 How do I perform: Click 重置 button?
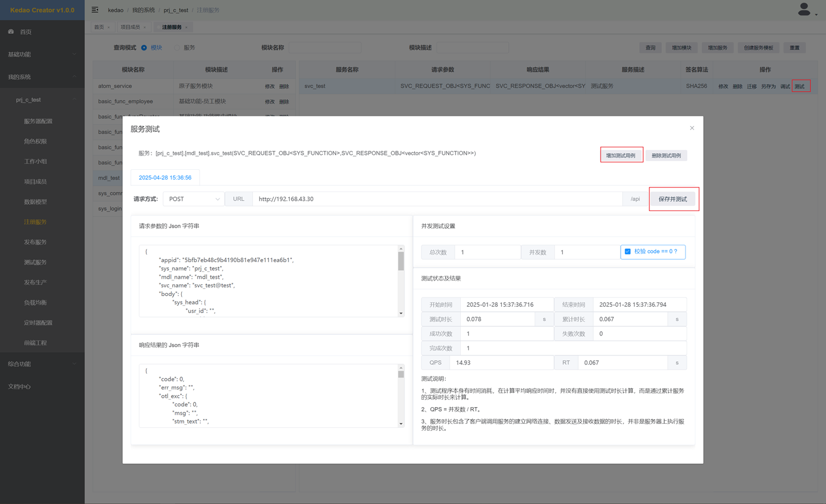[794, 48]
